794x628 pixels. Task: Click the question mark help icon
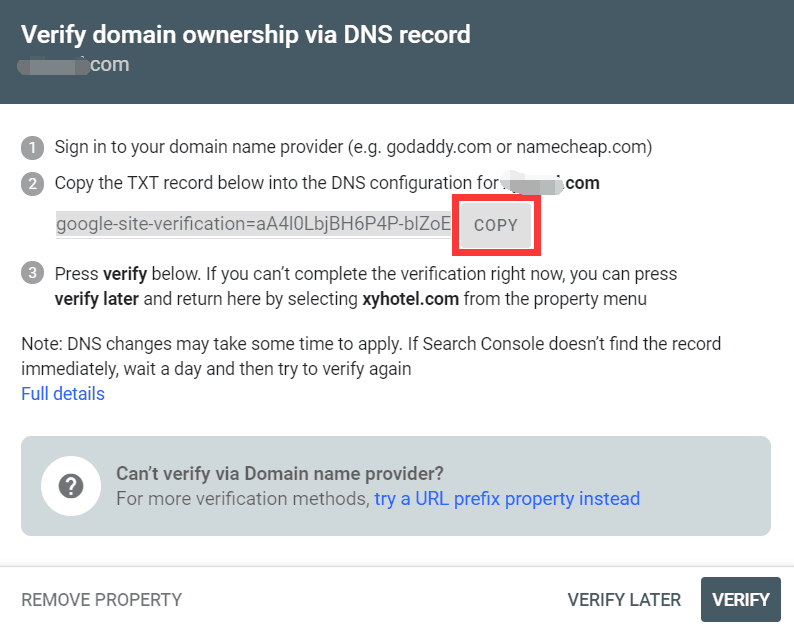click(71, 486)
